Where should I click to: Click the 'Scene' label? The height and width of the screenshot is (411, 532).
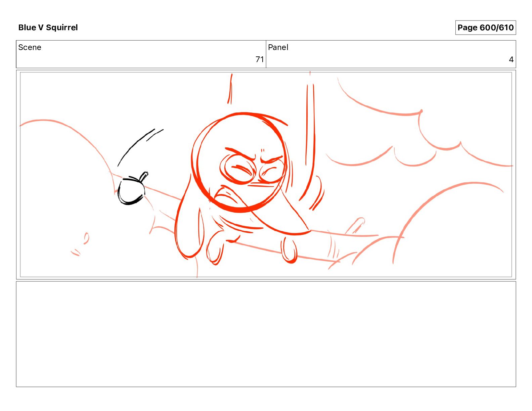(30, 47)
